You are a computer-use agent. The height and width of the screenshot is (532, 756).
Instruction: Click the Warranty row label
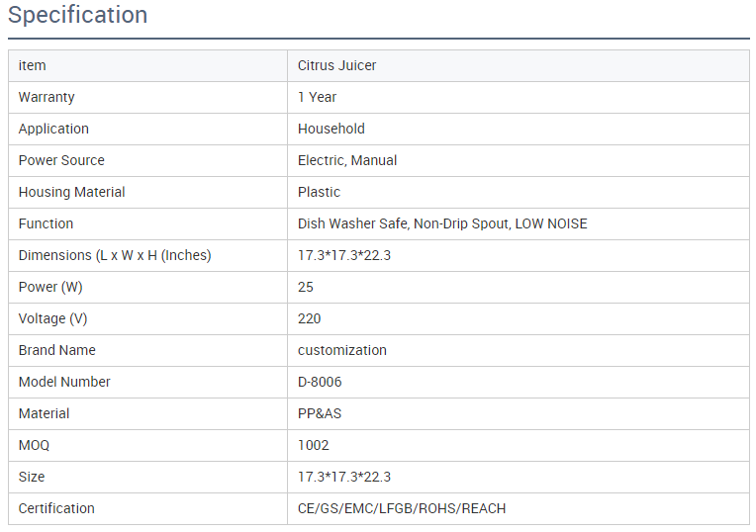click(47, 97)
